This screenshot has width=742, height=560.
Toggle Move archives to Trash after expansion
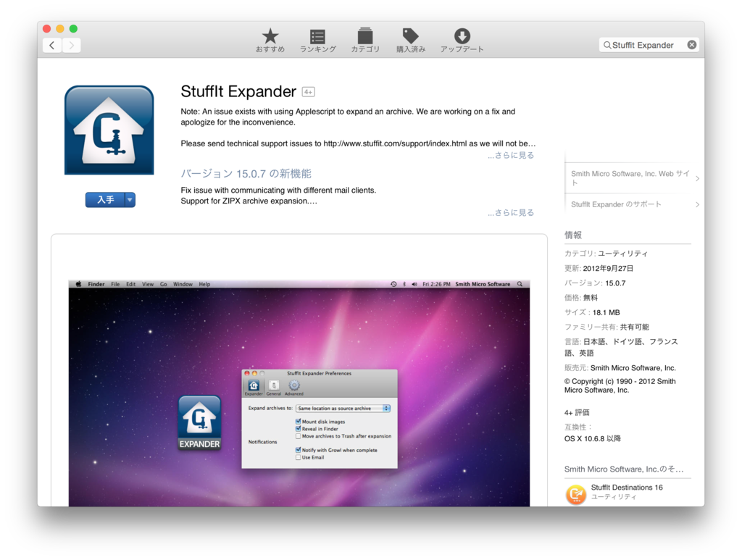(298, 436)
